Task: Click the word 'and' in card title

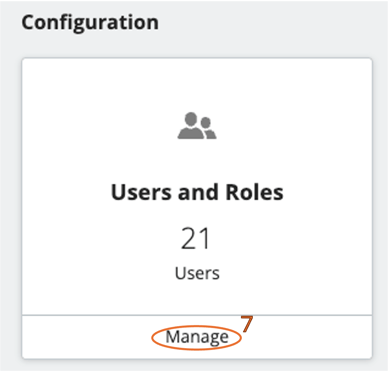Action: 198,193
